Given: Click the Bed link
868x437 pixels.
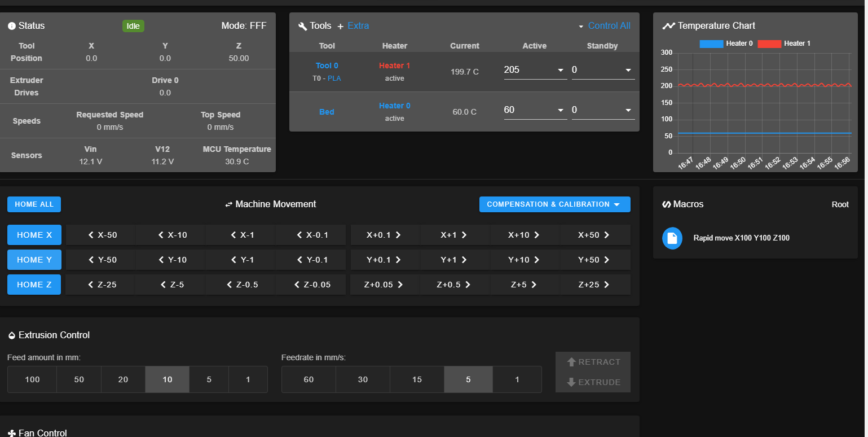Looking at the screenshot, I should point(327,112).
